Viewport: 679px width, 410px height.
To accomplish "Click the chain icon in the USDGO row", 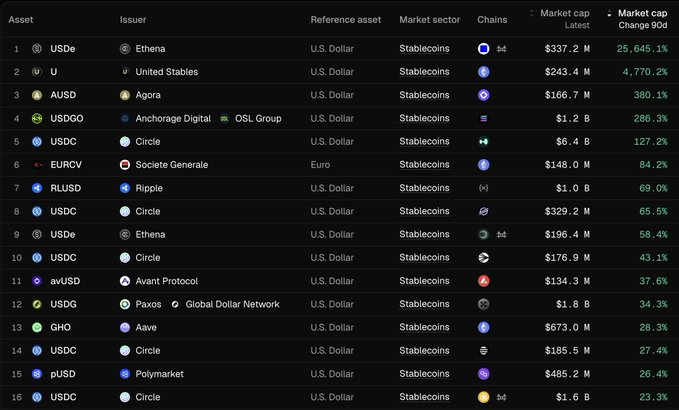I will coord(484,118).
